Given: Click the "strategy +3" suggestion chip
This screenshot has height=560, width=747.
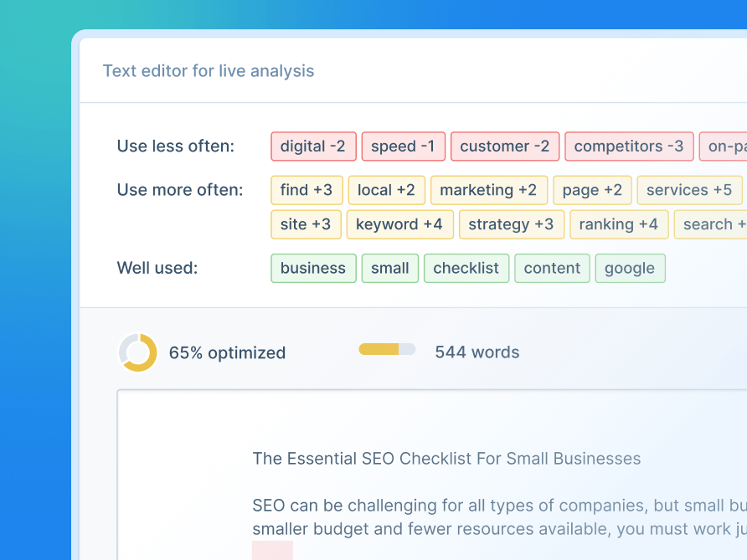Looking at the screenshot, I should click(512, 224).
